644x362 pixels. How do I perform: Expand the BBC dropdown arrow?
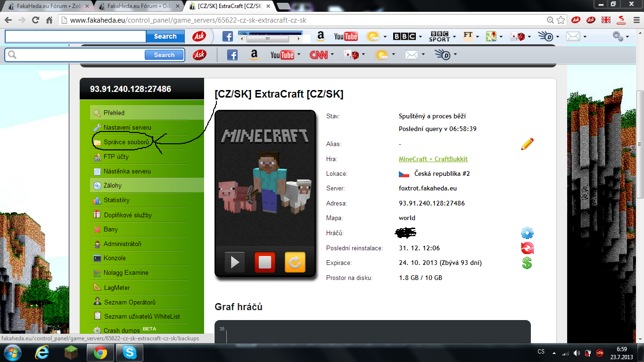421,36
